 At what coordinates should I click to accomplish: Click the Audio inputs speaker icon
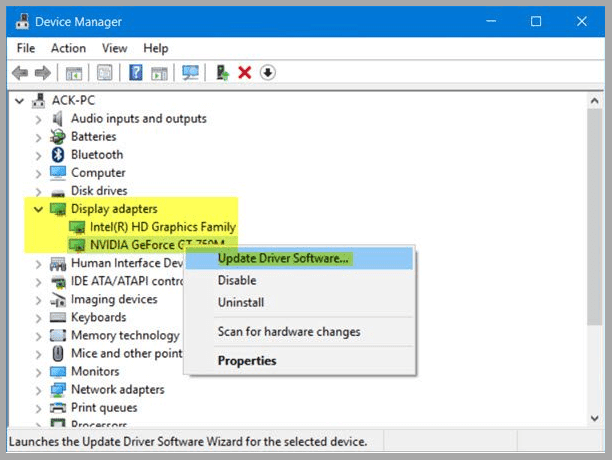point(58,119)
